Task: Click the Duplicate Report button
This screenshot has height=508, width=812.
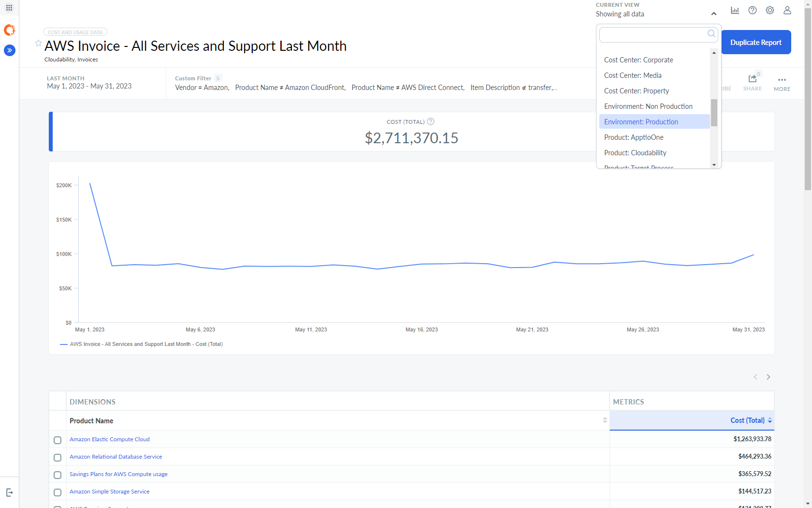Action: pyautogui.click(x=756, y=42)
